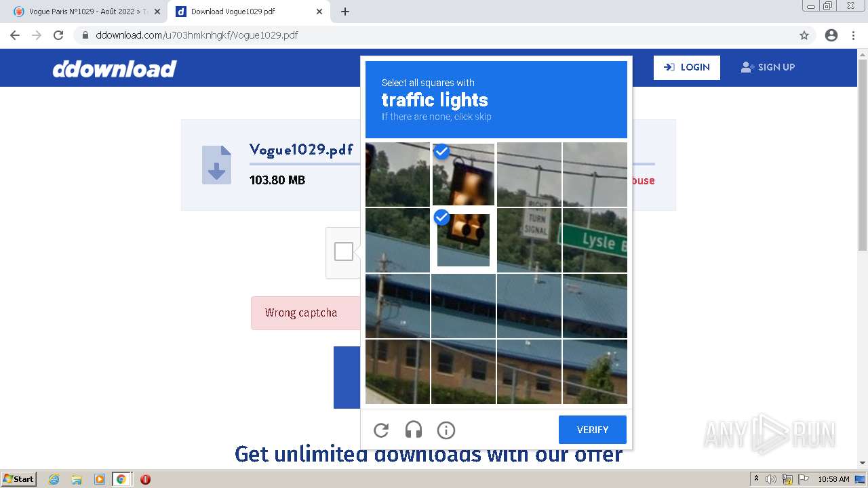The height and width of the screenshot is (488, 868).
Task: Reload the captcha challenge images
Action: click(381, 430)
